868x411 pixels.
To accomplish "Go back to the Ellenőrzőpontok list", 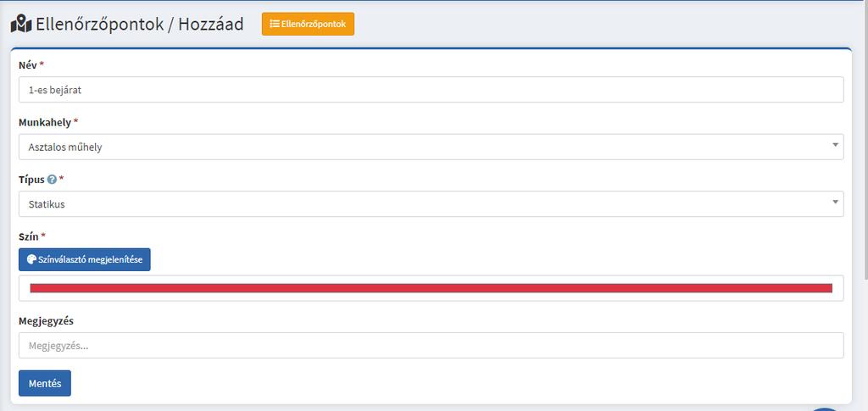I will click(x=308, y=25).
